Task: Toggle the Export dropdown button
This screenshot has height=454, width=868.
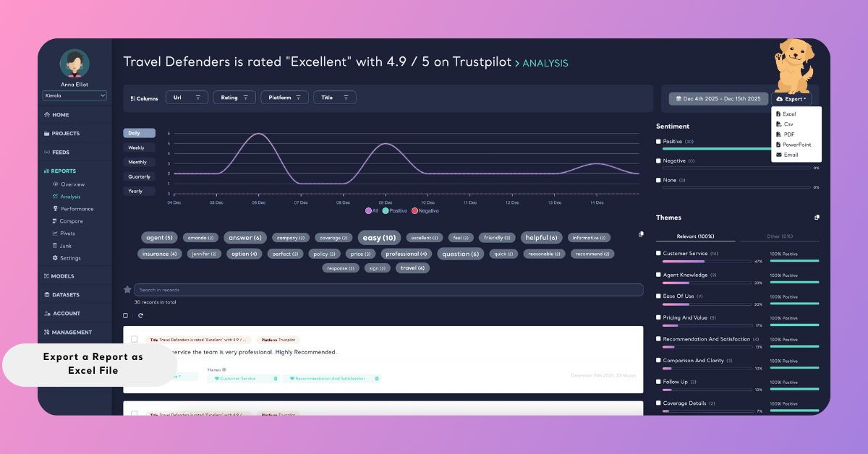Action: point(791,98)
